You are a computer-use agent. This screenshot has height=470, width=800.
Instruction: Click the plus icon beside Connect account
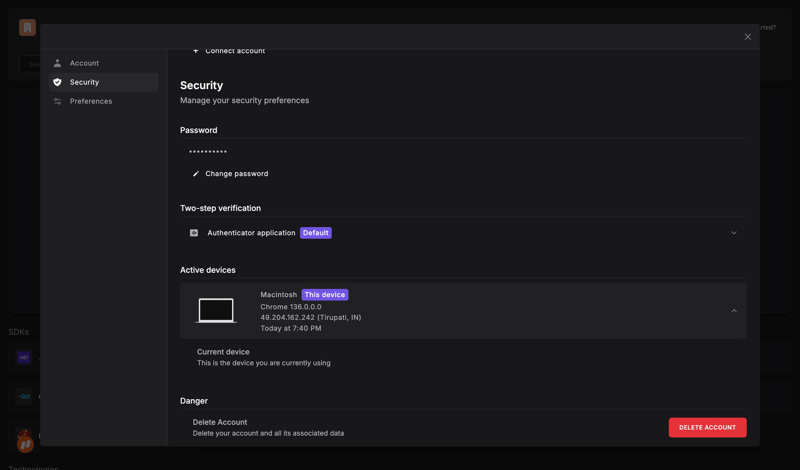(196, 51)
